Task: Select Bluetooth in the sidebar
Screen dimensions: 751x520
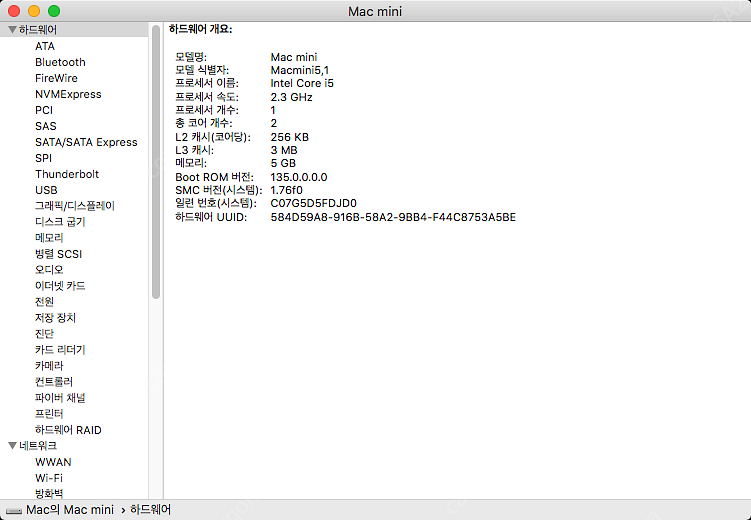Action: click(60, 62)
